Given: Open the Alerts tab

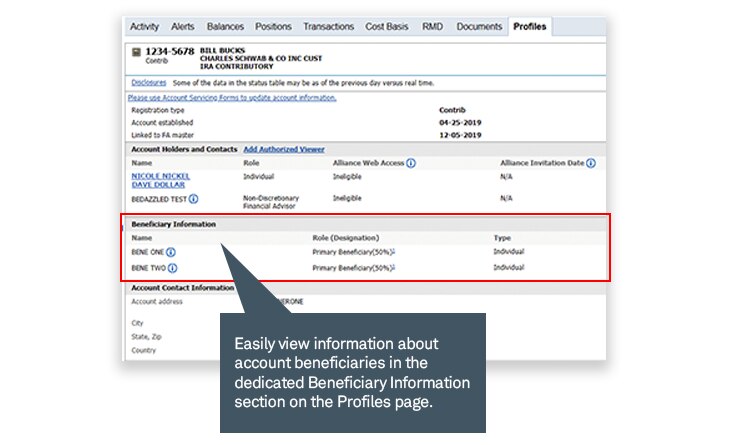Looking at the screenshot, I should pyautogui.click(x=182, y=27).
